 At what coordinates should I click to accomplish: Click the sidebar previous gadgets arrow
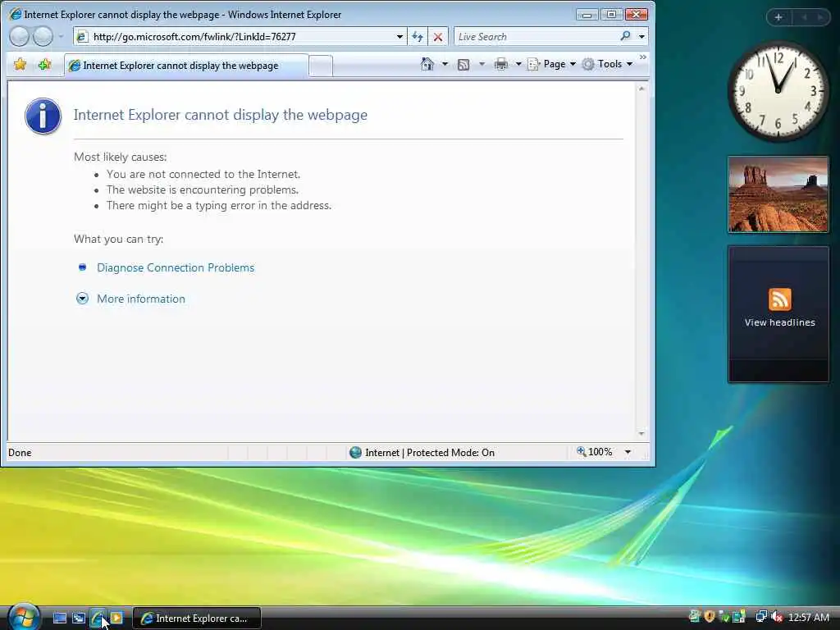[x=804, y=17]
